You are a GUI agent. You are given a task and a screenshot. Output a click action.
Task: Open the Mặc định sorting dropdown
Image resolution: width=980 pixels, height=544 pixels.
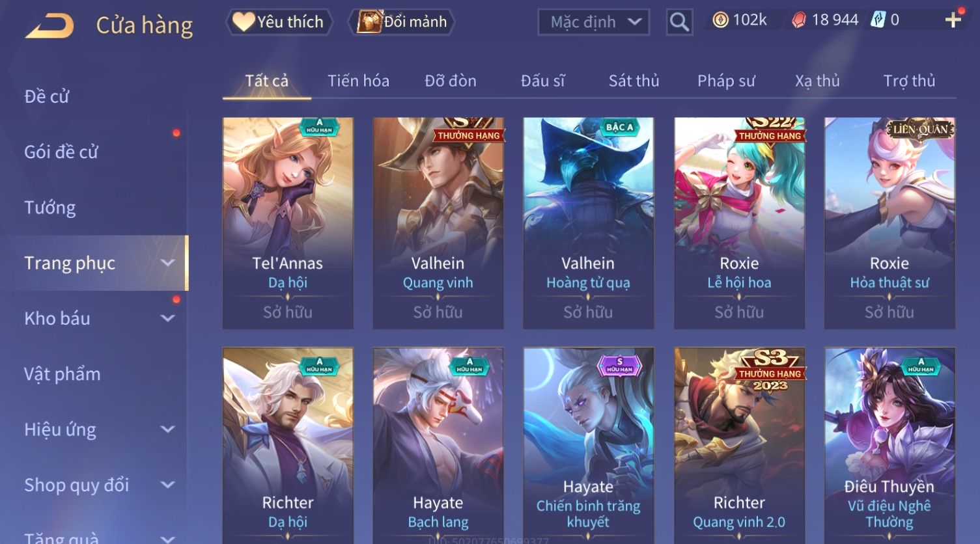pos(594,23)
